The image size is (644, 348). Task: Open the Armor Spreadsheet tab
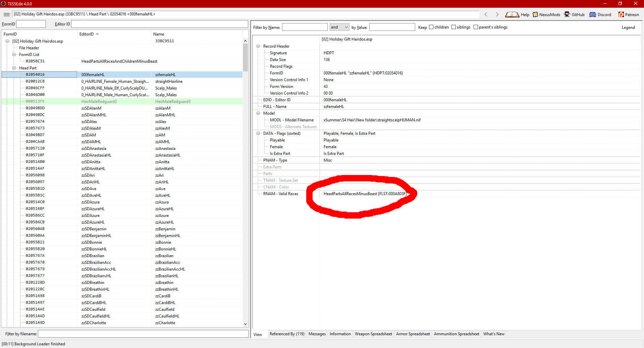click(413, 334)
